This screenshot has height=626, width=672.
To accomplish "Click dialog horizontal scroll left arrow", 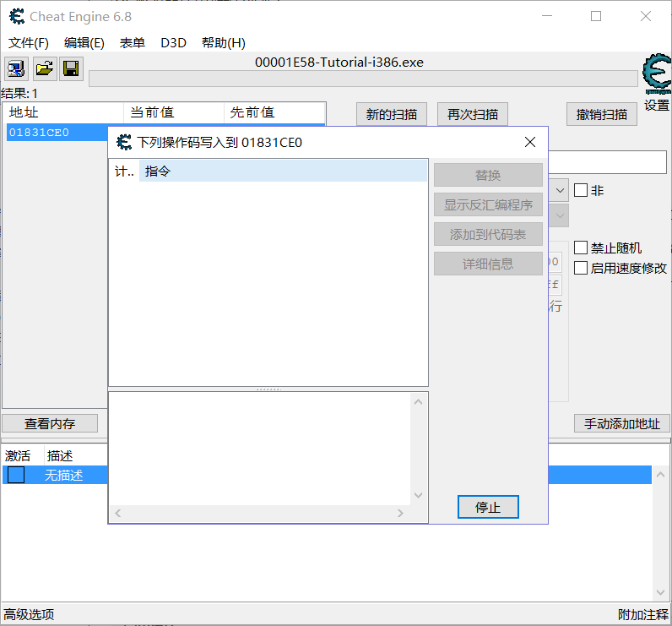I will tap(118, 514).
